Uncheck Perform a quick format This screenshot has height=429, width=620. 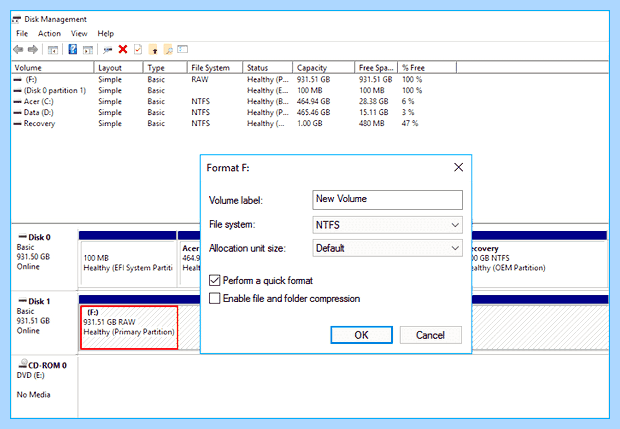214,281
